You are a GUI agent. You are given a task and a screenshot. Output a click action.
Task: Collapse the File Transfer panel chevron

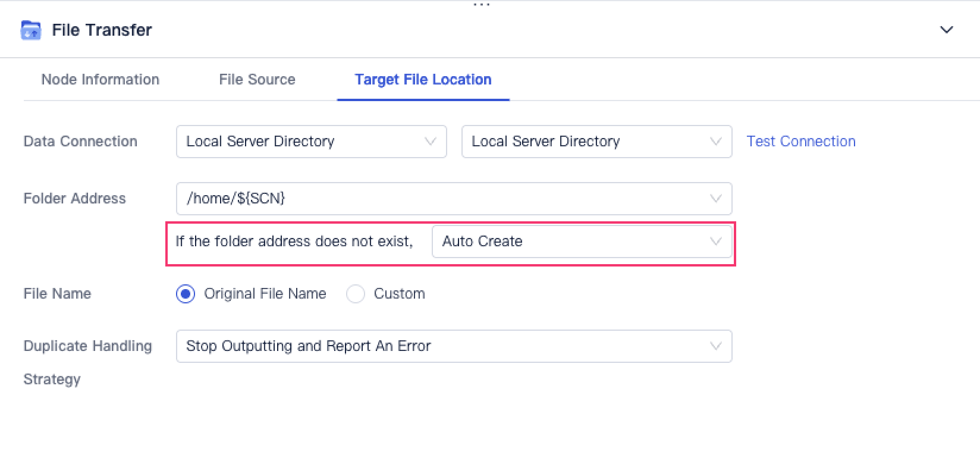(946, 30)
